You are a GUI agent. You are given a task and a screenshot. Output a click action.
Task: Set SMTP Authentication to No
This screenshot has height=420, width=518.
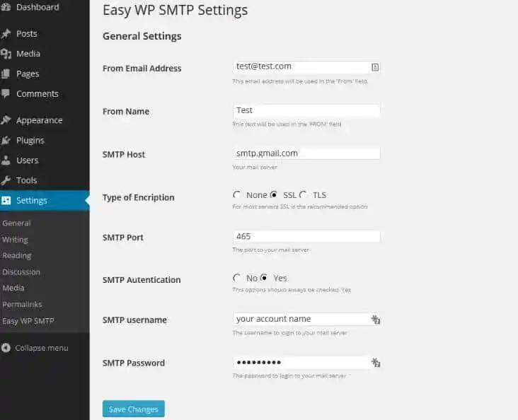click(236, 279)
